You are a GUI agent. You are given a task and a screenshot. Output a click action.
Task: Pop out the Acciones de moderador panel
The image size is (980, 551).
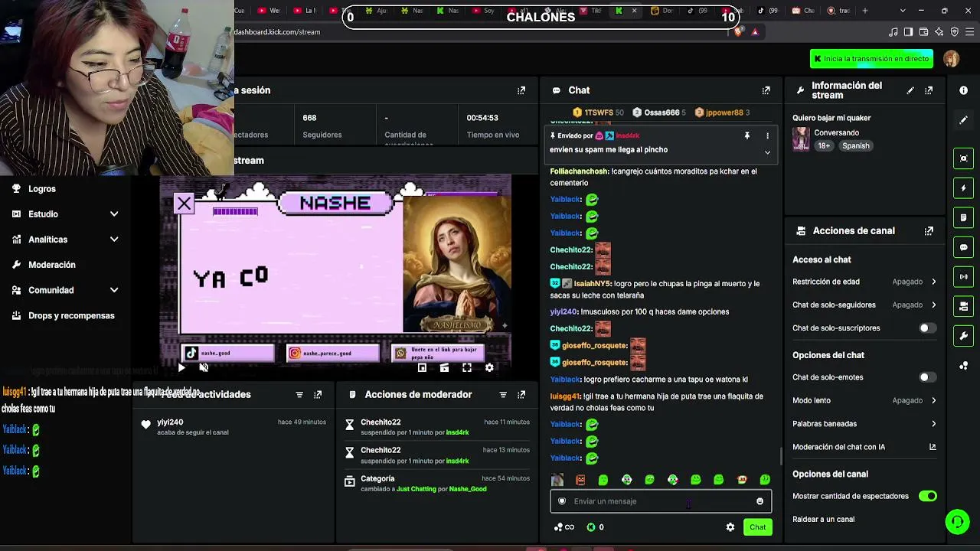[521, 395]
